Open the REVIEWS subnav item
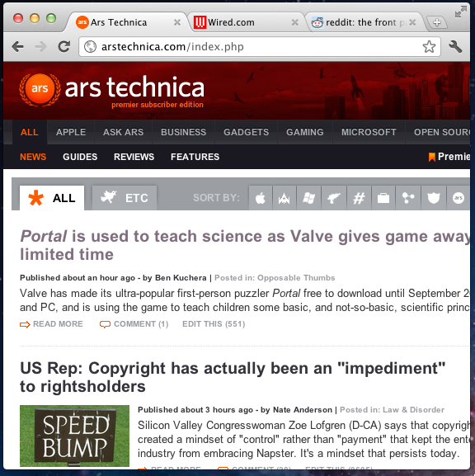Viewport: 475px width, 476px height. coord(134,157)
